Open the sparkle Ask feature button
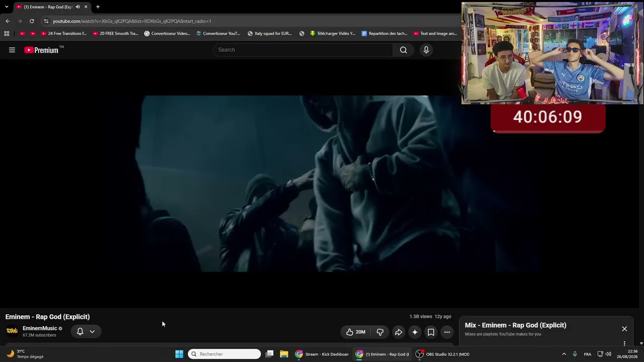The height and width of the screenshot is (362, 644). (x=415, y=332)
